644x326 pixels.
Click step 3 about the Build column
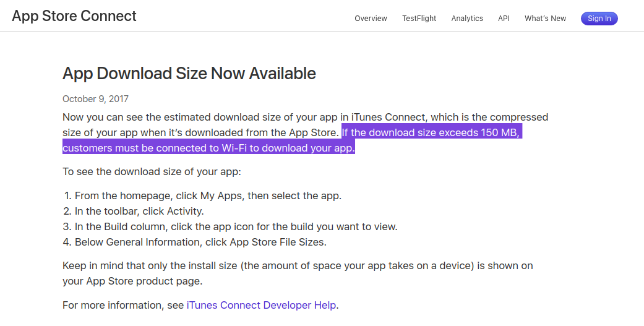pyautogui.click(x=236, y=226)
